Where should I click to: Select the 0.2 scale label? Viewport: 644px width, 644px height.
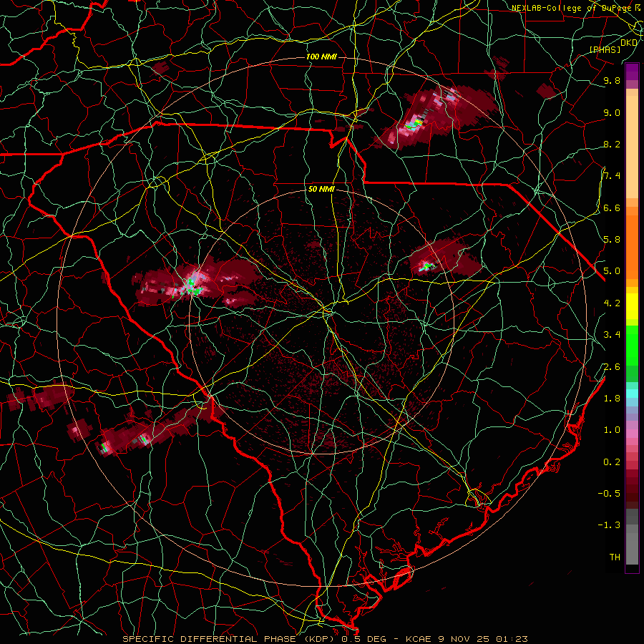tap(612, 462)
